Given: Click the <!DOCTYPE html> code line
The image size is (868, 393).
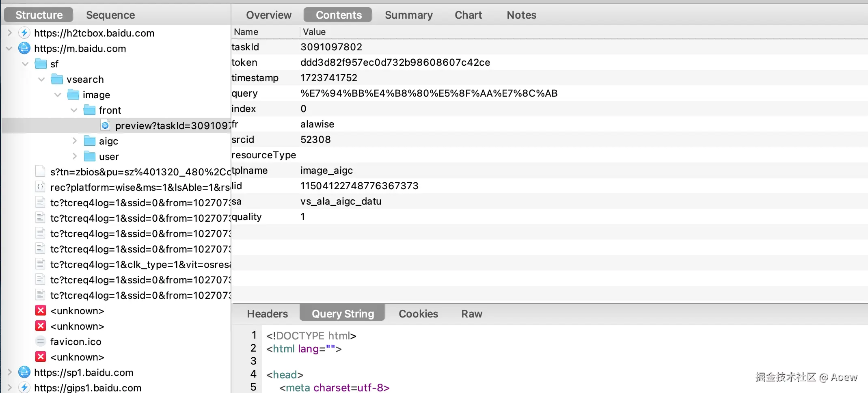Looking at the screenshot, I should point(311,336).
